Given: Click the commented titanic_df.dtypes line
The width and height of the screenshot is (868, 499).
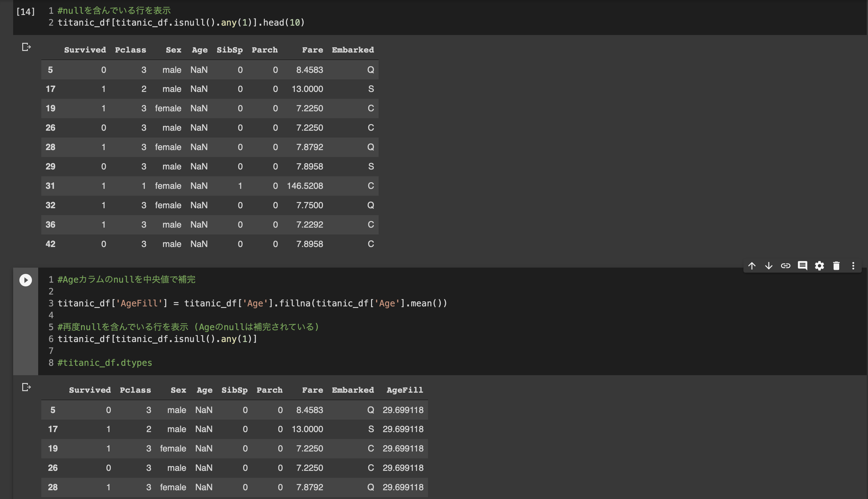Looking at the screenshot, I should [x=105, y=363].
